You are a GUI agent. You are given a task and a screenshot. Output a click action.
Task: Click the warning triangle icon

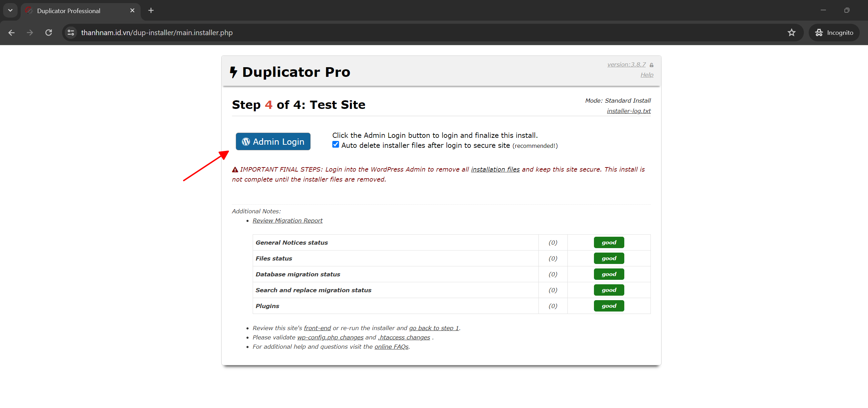[235, 170]
